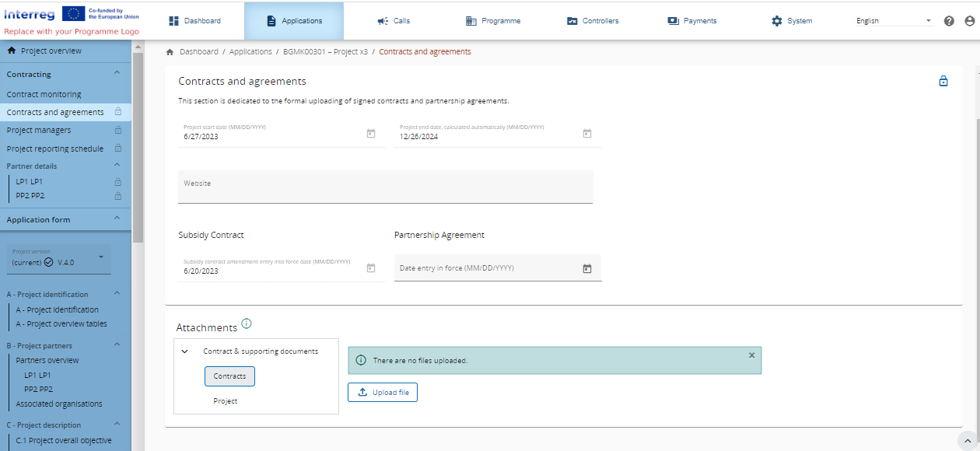Click the Upload file button
This screenshot has height=451, width=980.
click(383, 393)
